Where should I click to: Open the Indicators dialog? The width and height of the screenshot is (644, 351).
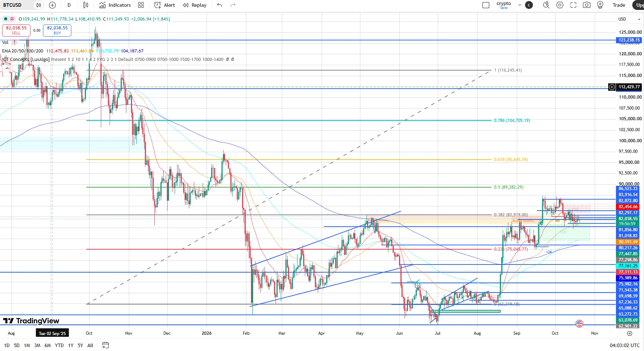click(x=115, y=5)
